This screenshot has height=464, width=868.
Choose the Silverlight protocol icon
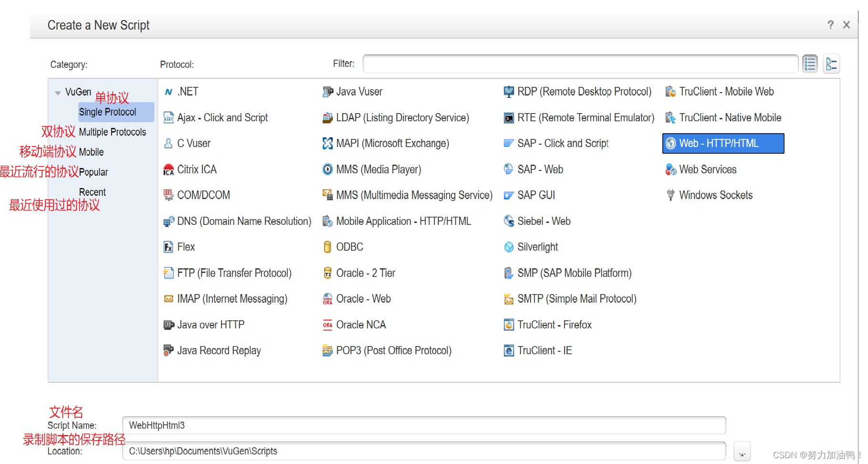pyautogui.click(x=509, y=247)
